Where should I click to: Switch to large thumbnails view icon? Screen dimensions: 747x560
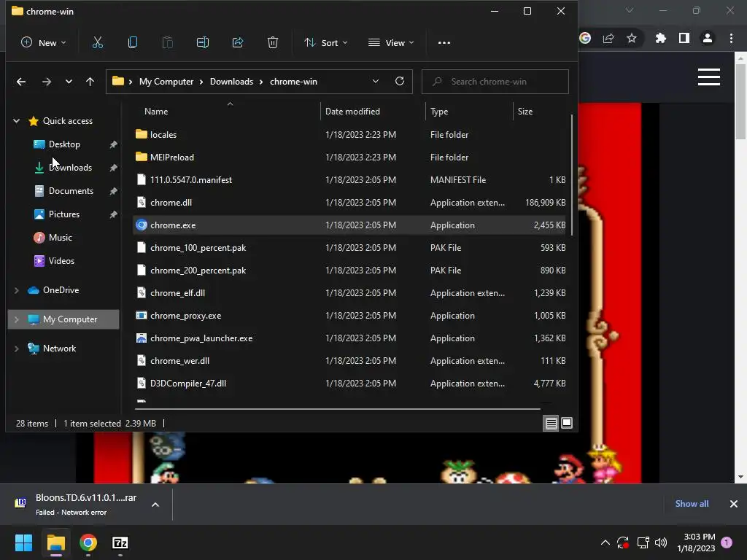click(x=567, y=423)
